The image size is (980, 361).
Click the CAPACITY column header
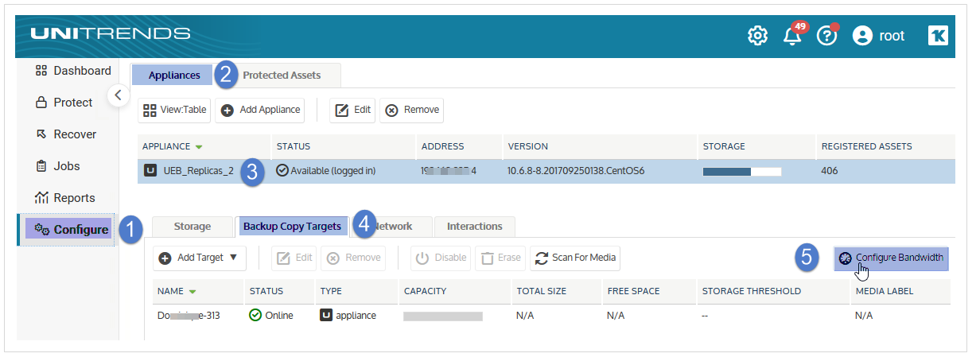tap(425, 291)
